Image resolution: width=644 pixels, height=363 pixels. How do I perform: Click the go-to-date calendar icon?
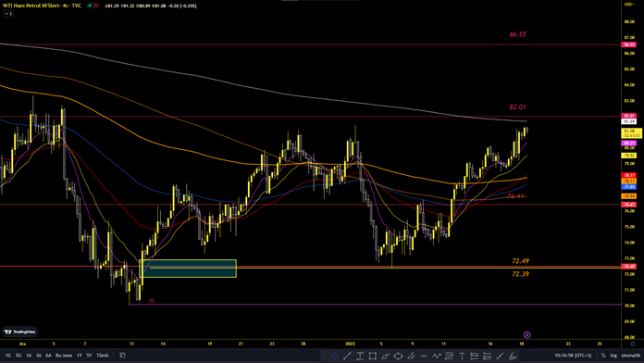tap(122, 356)
